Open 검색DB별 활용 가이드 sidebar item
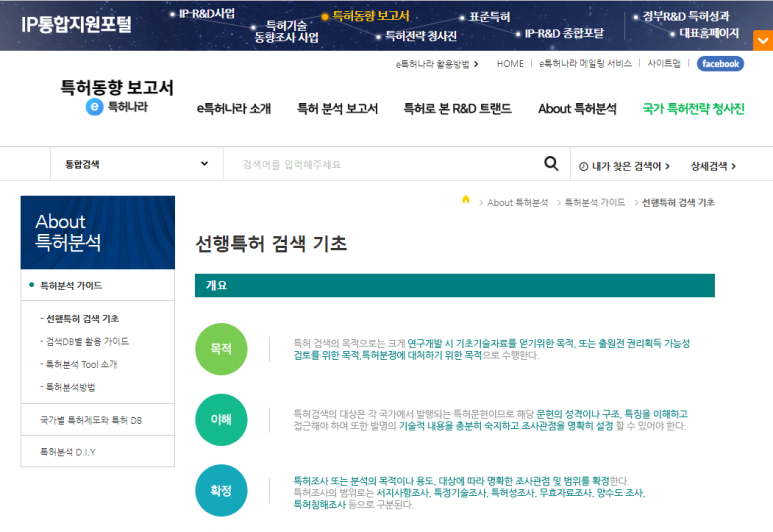 click(87, 341)
